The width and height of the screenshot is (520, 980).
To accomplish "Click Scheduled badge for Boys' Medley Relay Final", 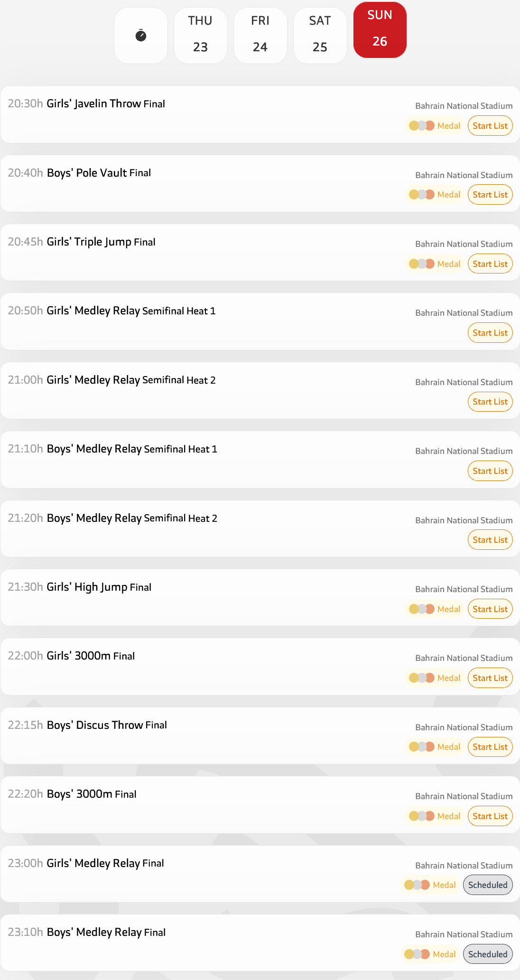I will (488, 954).
